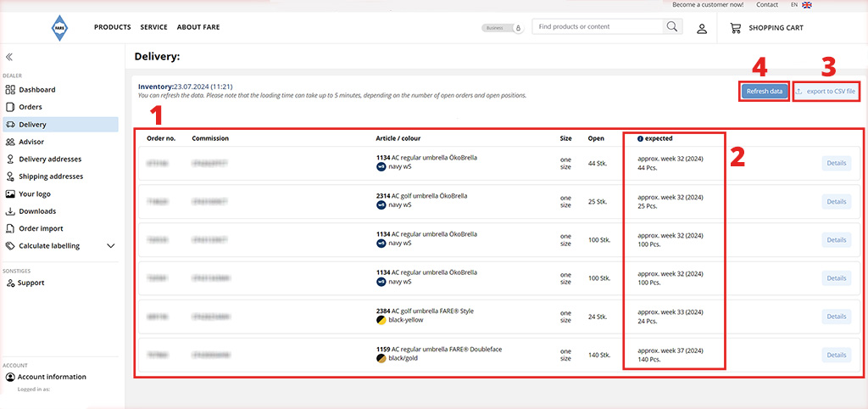The height and width of the screenshot is (409, 868).
Task: Open the PRODUCTS menu
Action: click(x=113, y=27)
